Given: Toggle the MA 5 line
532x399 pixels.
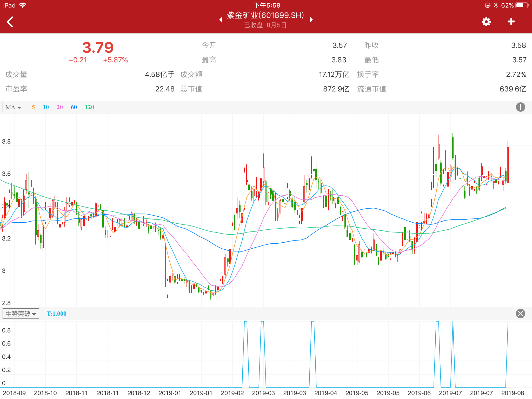Looking at the screenshot, I should (33, 107).
